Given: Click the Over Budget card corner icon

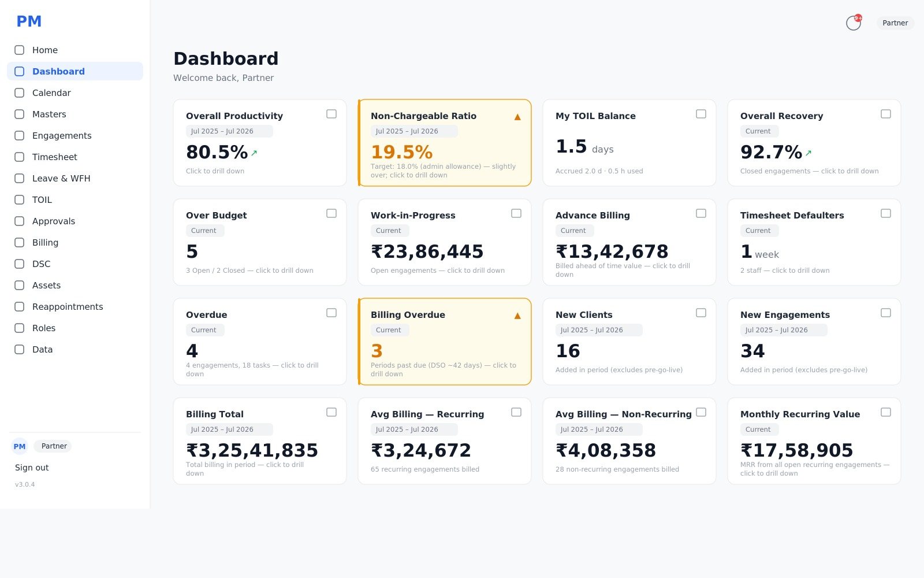Looking at the screenshot, I should coord(331,213).
